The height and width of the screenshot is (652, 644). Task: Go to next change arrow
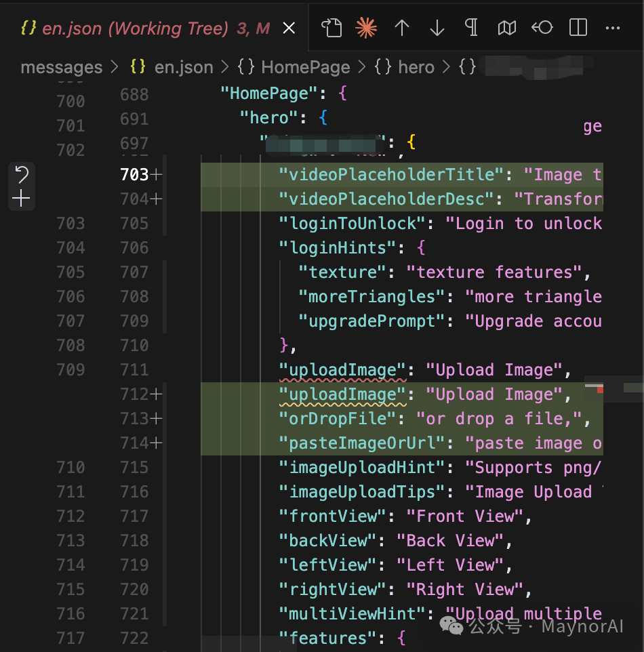click(437, 28)
